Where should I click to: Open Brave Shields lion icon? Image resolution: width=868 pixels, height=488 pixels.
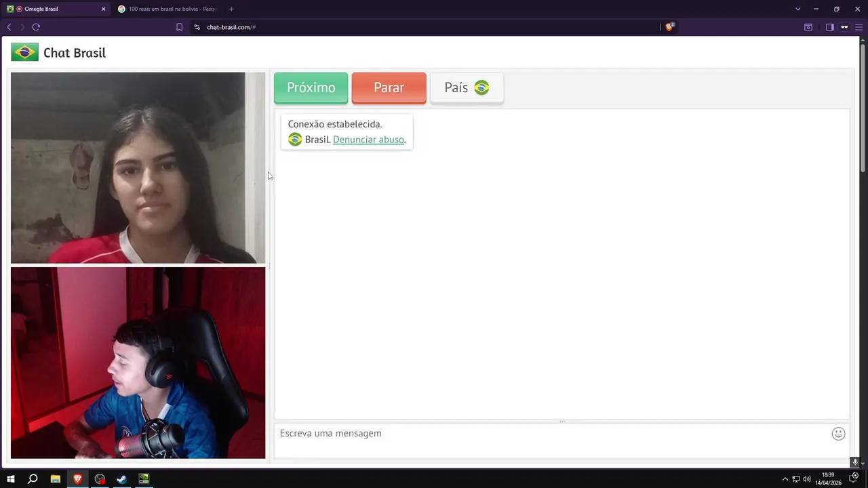[669, 27]
